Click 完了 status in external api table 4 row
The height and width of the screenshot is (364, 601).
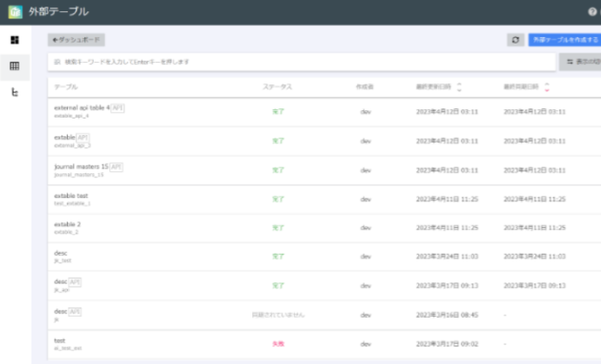(x=278, y=112)
